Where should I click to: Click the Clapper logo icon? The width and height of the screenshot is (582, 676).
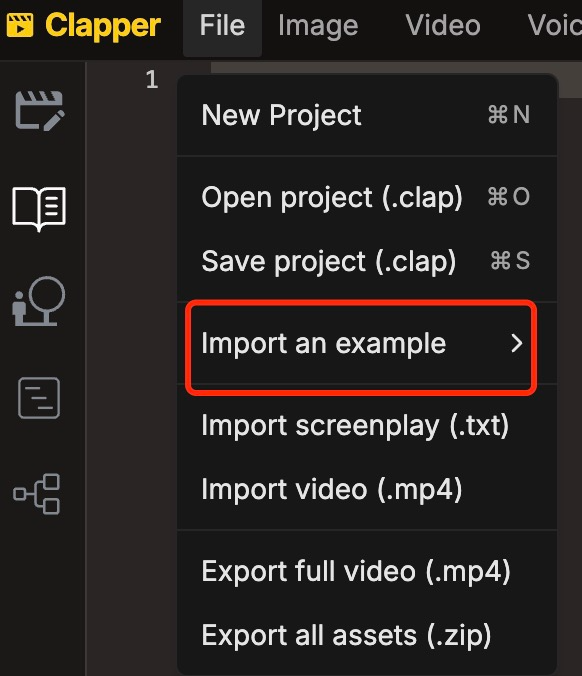20,25
